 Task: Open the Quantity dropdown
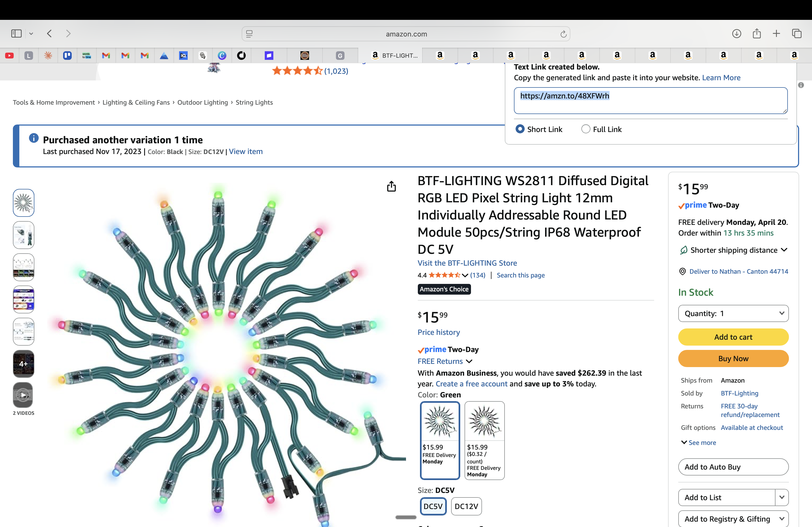click(x=733, y=313)
